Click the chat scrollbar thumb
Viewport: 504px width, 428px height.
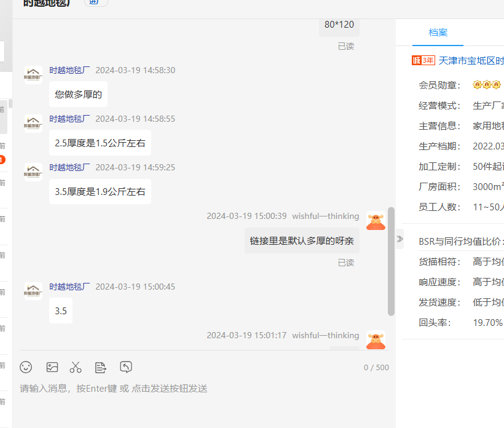coord(391,261)
